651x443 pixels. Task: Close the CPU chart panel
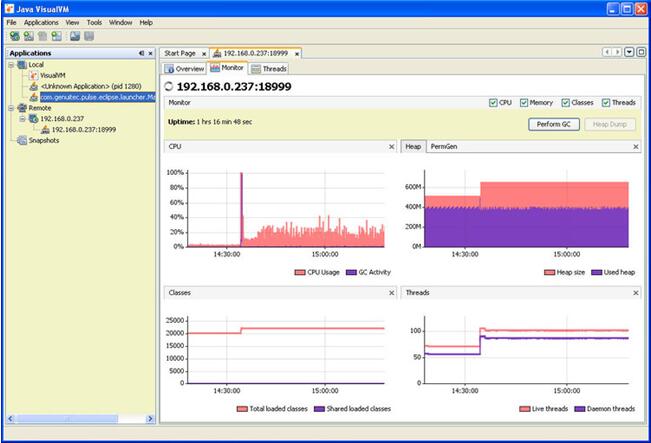pos(391,147)
